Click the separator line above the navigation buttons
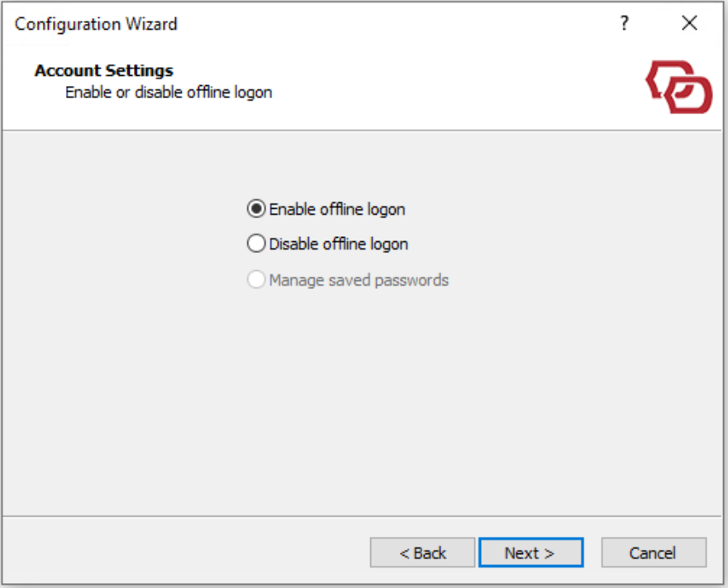The width and height of the screenshot is (728, 588). (x=364, y=517)
